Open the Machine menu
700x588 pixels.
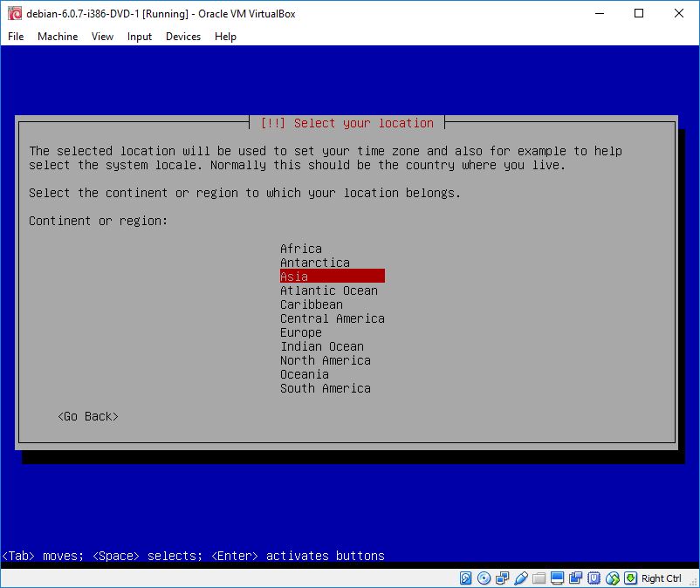[58, 37]
